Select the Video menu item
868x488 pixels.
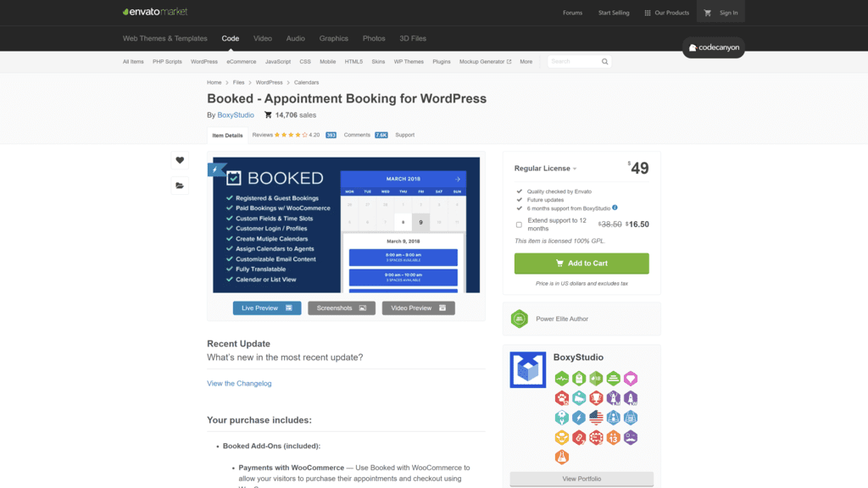click(x=263, y=39)
